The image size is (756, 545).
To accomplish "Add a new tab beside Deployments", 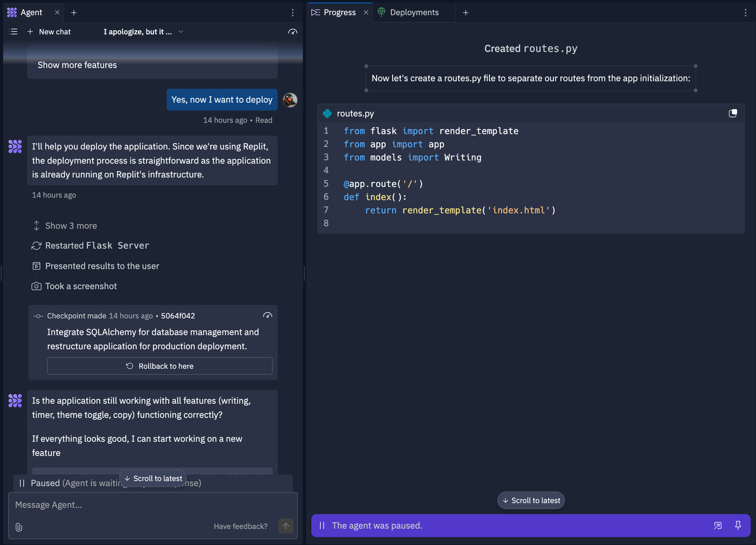I will pyautogui.click(x=465, y=13).
